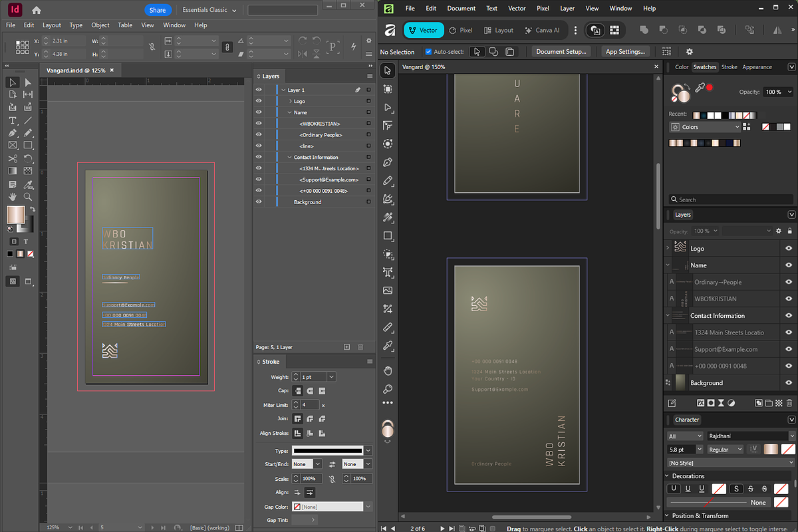Select the InDesign Eyedropper tool
Viewport: 798px width, 532px height.
[28, 184]
